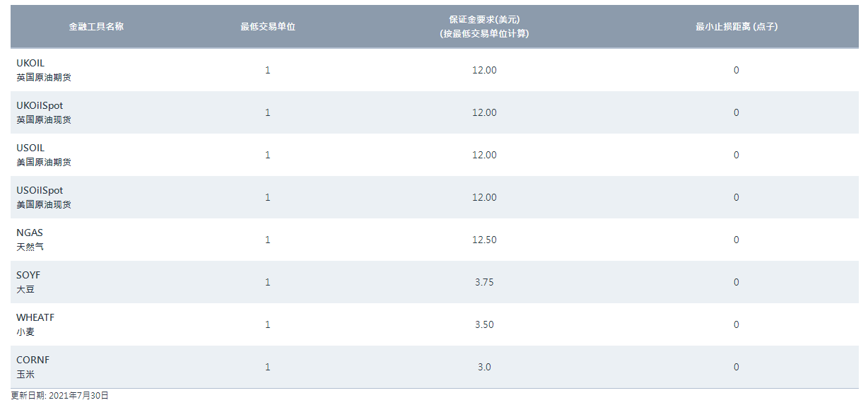Click the 12.50 margin value for NGAS
The width and height of the screenshot is (868, 405).
tap(484, 240)
